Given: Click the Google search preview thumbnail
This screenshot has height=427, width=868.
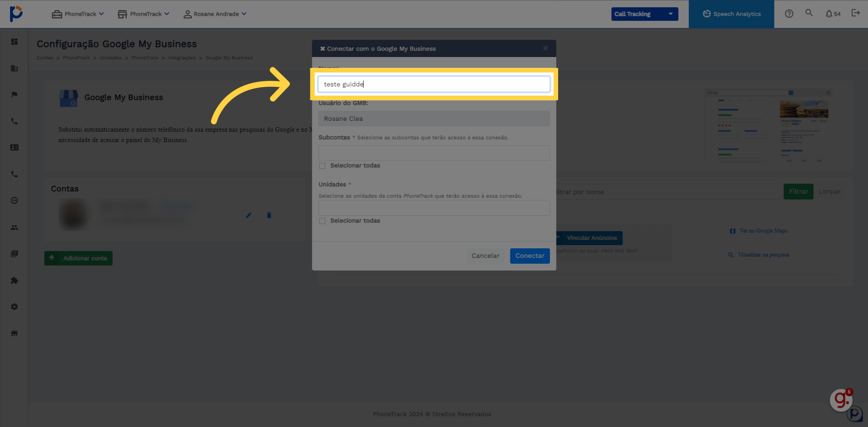Looking at the screenshot, I should tap(768, 126).
